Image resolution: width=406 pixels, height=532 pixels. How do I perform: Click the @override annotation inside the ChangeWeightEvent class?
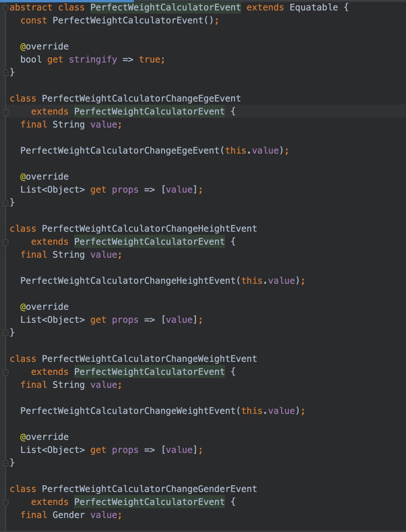[x=45, y=437]
